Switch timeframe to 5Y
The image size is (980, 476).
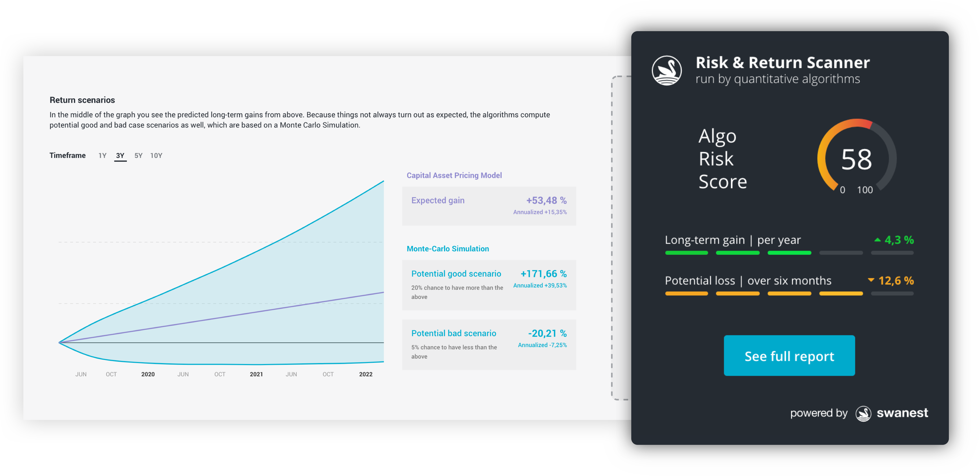tap(139, 155)
